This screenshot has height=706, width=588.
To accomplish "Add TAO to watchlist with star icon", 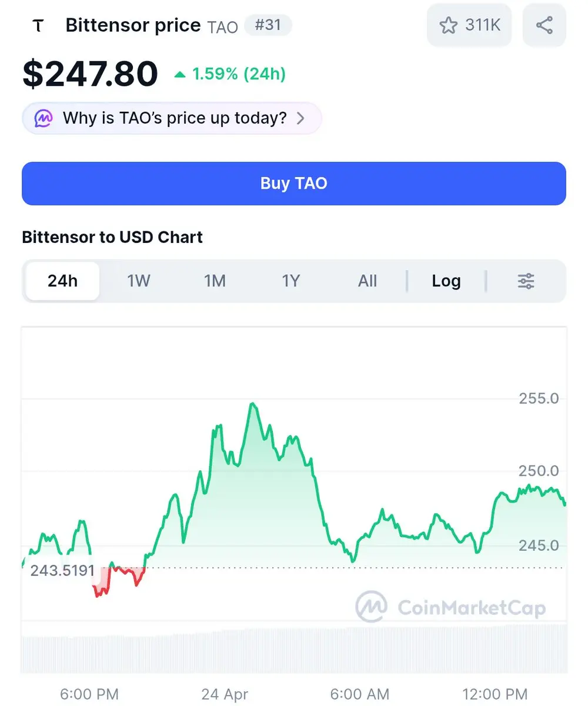I will (448, 25).
